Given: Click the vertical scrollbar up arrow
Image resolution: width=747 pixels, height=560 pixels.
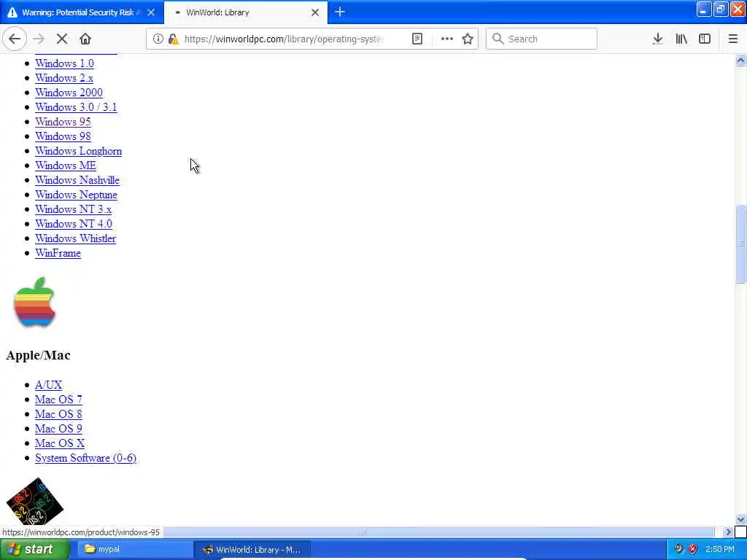Looking at the screenshot, I should click(740, 61).
